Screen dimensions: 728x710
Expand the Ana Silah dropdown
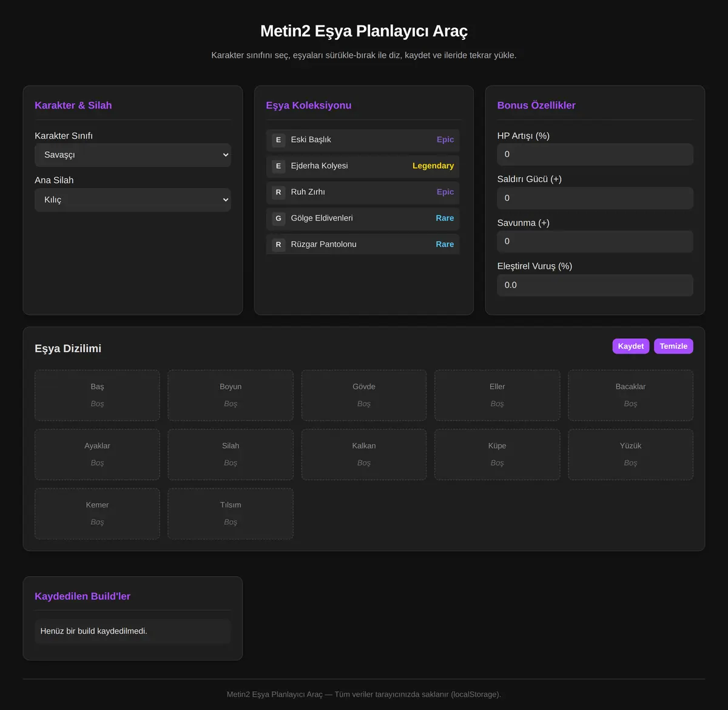133,200
